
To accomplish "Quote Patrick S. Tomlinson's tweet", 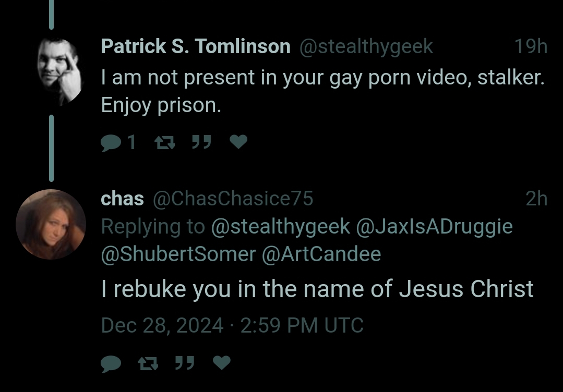I will (x=201, y=142).
